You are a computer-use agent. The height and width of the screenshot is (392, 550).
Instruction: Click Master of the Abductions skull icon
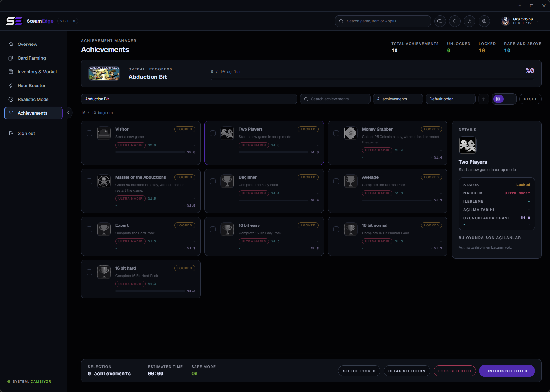click(x=104, y=181)
